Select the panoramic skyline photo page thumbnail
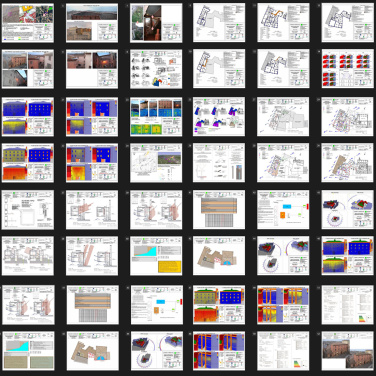Viewport: 376px width, 376px height. coord(92,23)
